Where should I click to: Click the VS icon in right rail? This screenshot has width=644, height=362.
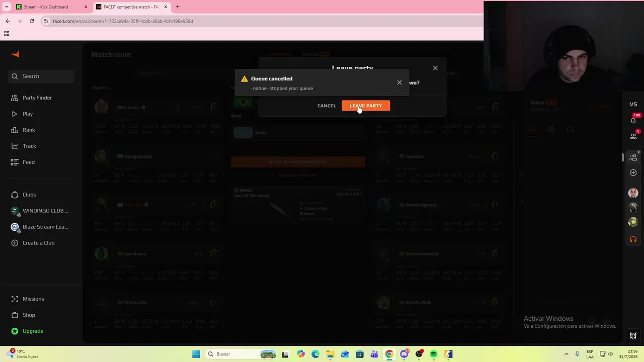tap(633, 104)
